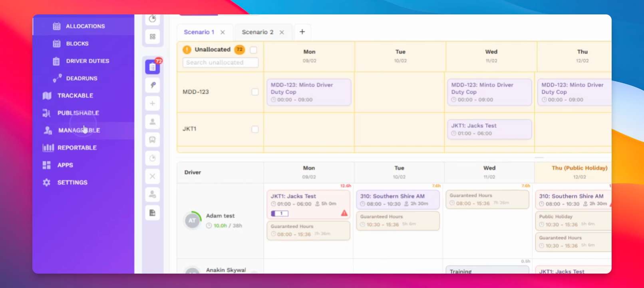The image size is (644, 288).
Task: Select Adam test's Tuesday Guaranteed Hours block
Action: pos(398,221)
